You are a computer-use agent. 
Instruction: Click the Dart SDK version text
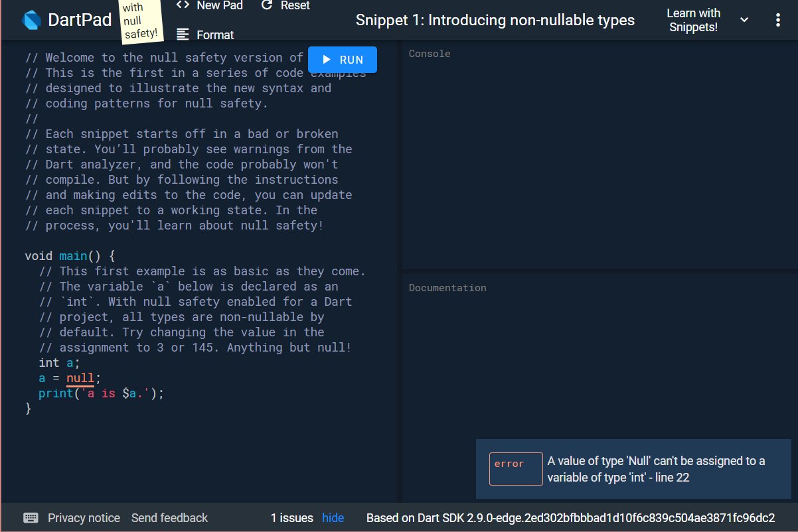tap(571, 518)
